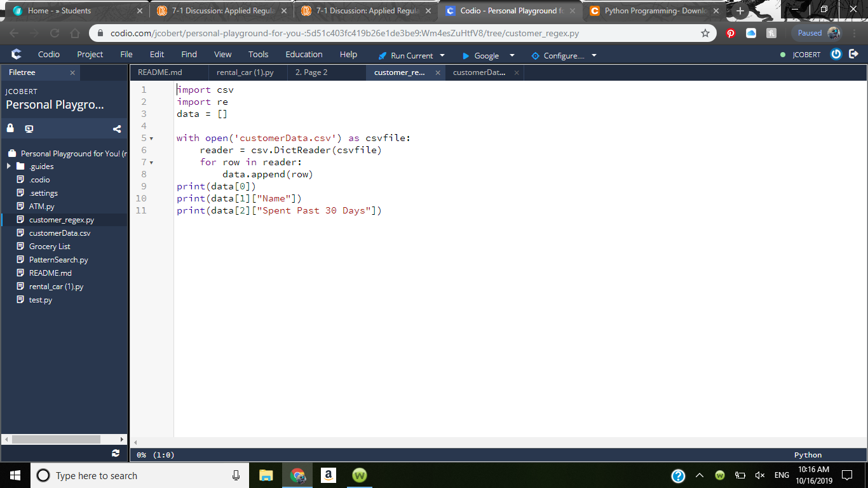This screenshot has width=868, height=488.
Task: Click the Filetree horizontal scrollbar
Action: [x=56, y=439]
